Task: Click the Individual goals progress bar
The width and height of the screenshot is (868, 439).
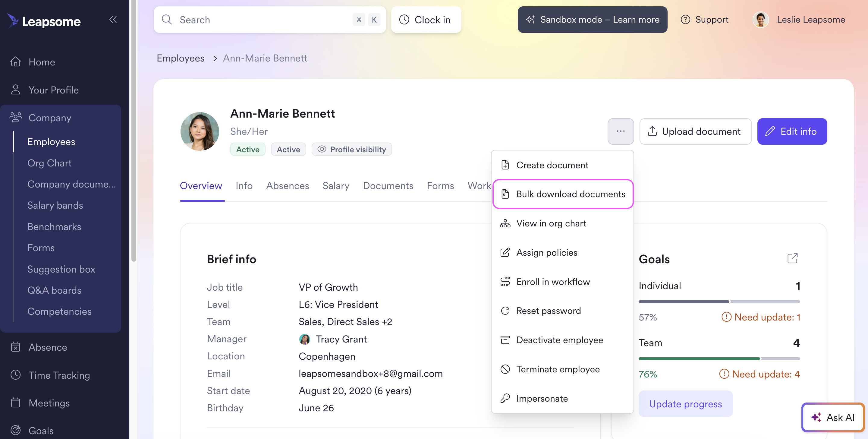Action: point(719,302)
